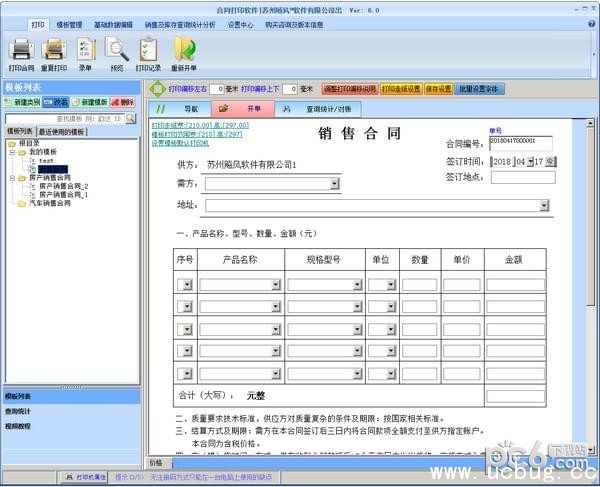Click the template search magnifier icon

[x=130, y=118]
